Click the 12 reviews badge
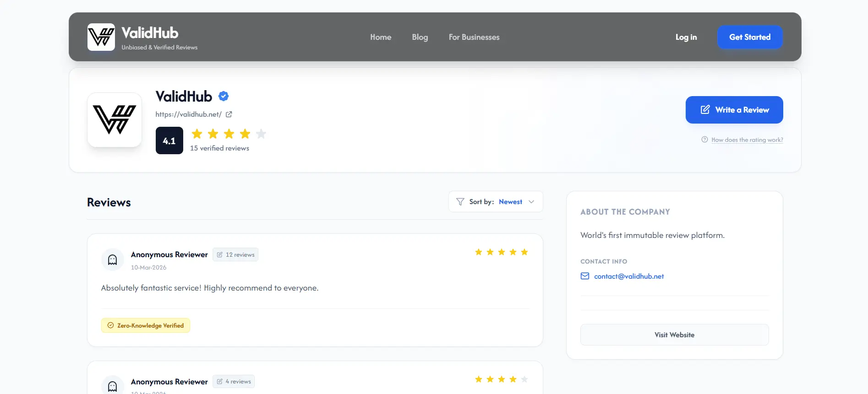The height and width of the screenshot is (394, 868). click(235, 254)
